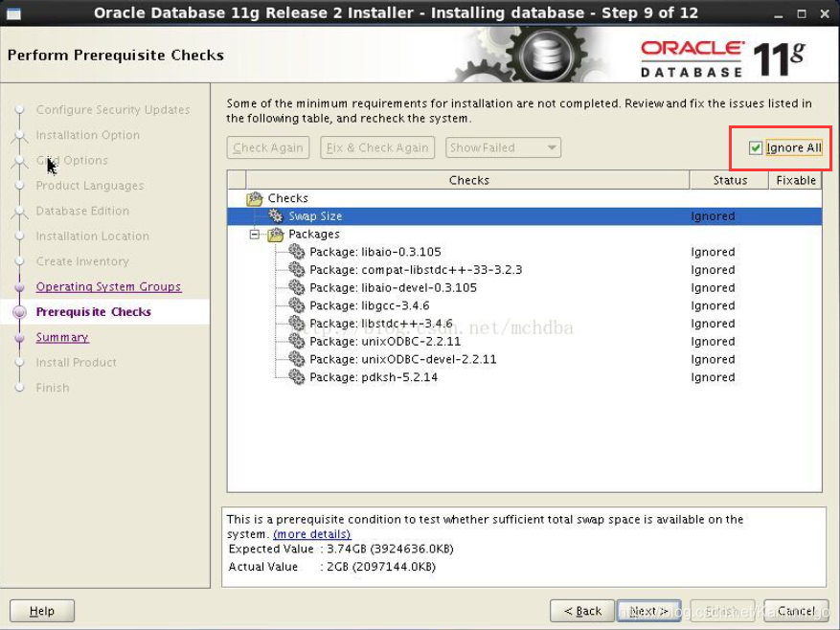Image resolution: width=840 pixels, height=630 pixels.
Task: Select 'Package: libgcc-3.4.6' row
Action: [x=525, y=305]
